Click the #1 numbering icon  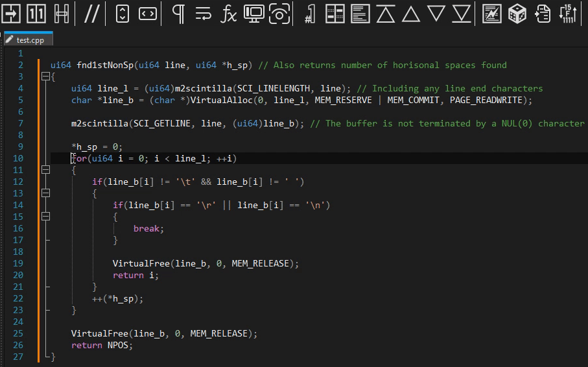click(310, 14)
